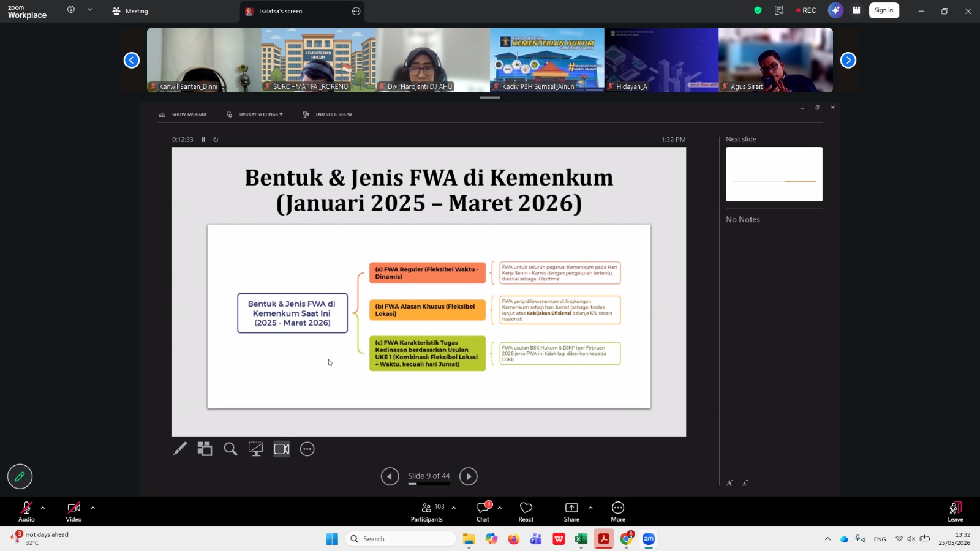Image resolution: width=980 pixels, height=551 pixels.
Task: Open Display Settings dropdown
Action: pyautogui.click(x=255, y=114)
